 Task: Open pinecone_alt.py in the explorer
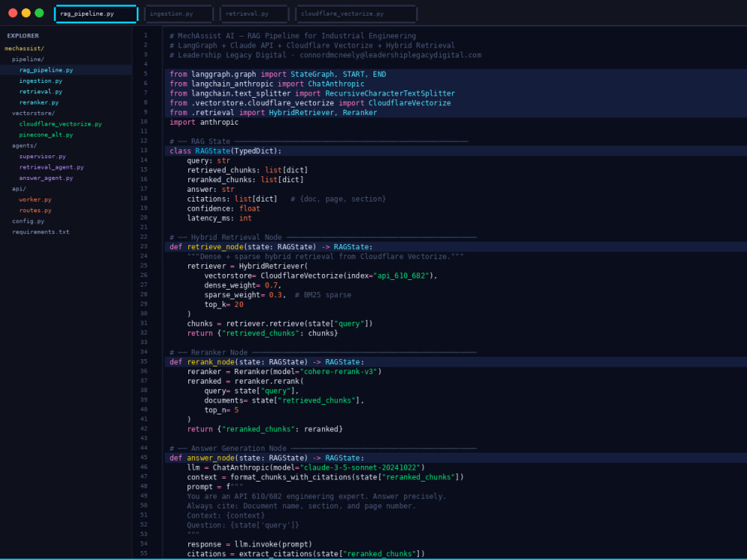tap(46, 134)
